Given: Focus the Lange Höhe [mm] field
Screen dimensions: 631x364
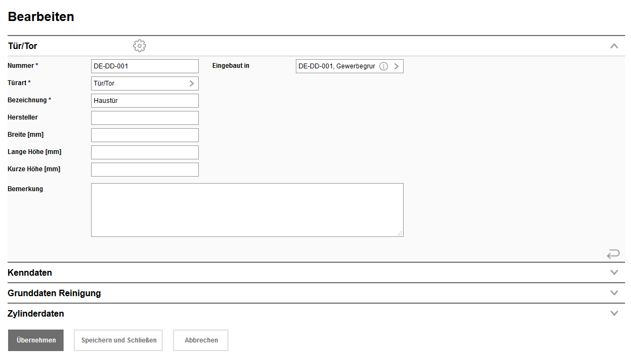Looking at the screenshot, I should (144, 152).
